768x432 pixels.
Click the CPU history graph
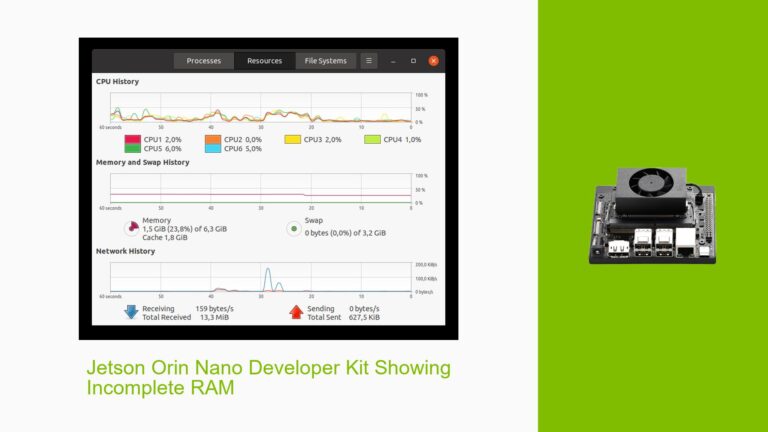click(x=261, y=108)
